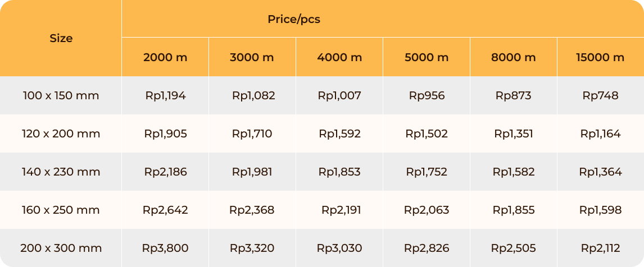644x267 pixels.
Task: Click the 200 x 300 mm row label
Action: [x=61, y=248]
